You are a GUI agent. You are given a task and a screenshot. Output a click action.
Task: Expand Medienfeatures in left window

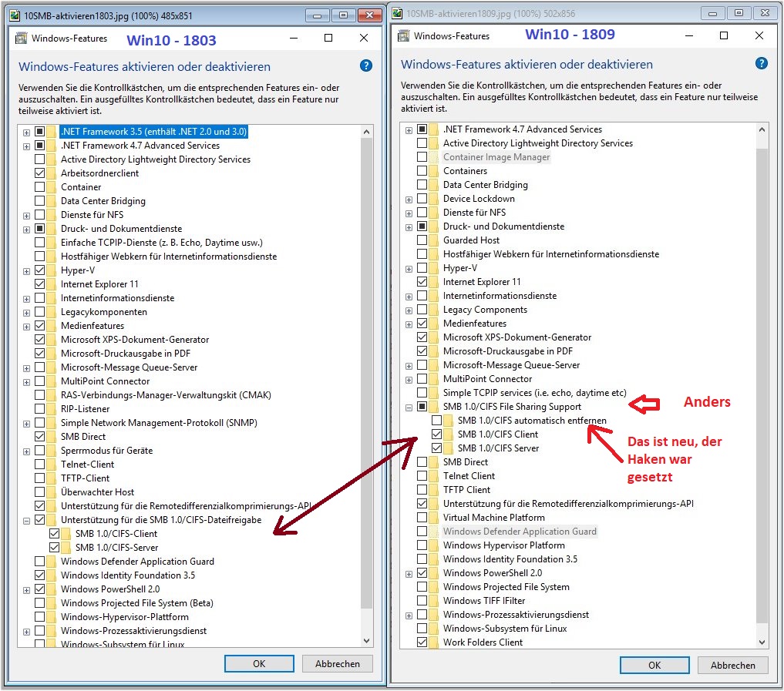click(26, 327)
